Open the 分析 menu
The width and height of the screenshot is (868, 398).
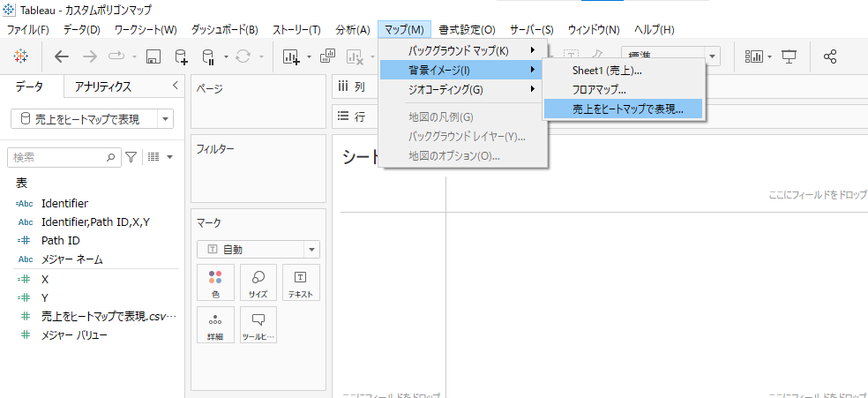click(x=353, y=30)
